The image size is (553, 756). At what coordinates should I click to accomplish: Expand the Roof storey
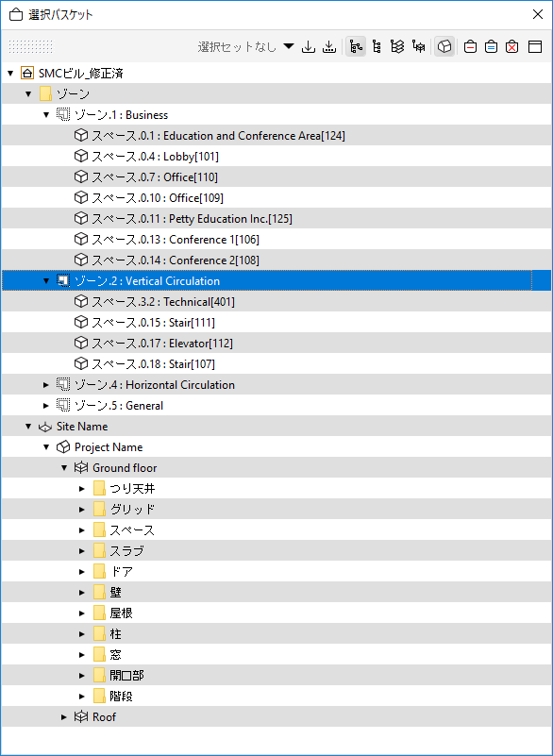(64, 717)
